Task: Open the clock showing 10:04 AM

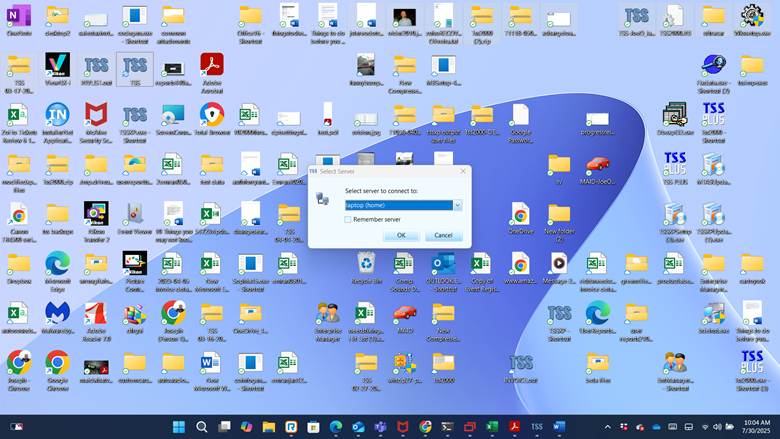Action: [x=758, y=427]
